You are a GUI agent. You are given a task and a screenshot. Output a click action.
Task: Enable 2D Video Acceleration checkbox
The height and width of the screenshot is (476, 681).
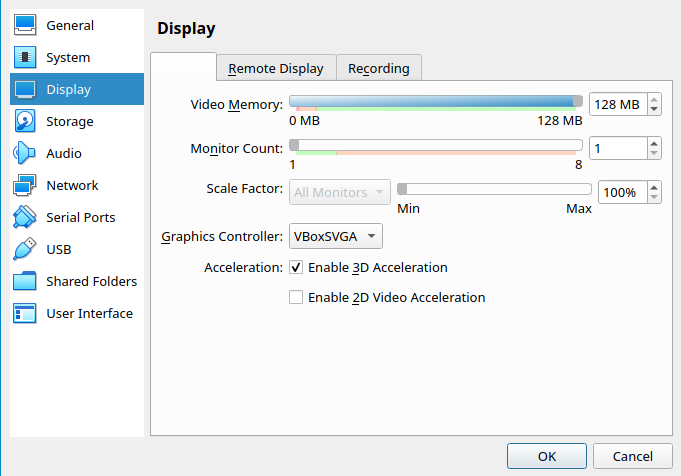pos(296,297)
